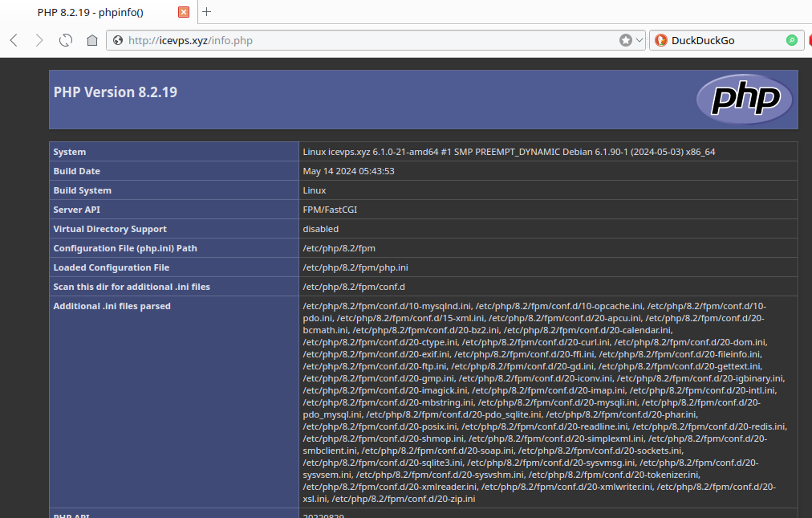812x518 pixels.
Task: Click the PHP Version 8.2.19 heading
Action: pyautogui.click(x=116, y=92)
